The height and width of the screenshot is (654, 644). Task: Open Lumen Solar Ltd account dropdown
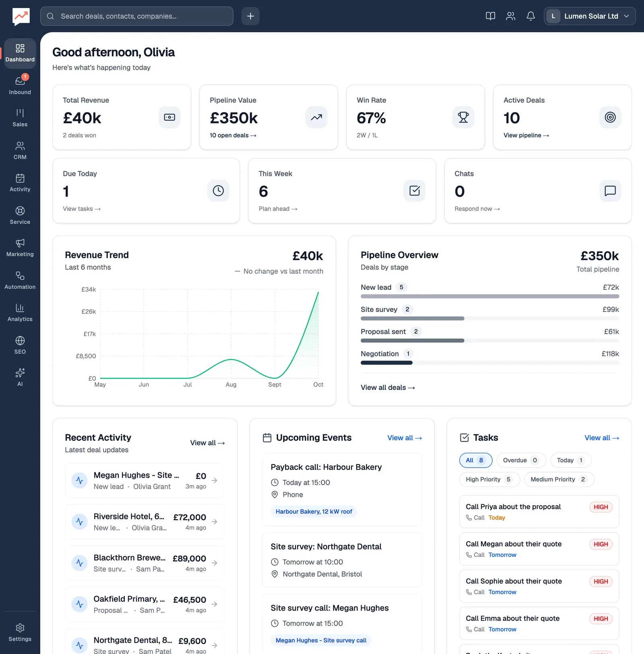590,16
